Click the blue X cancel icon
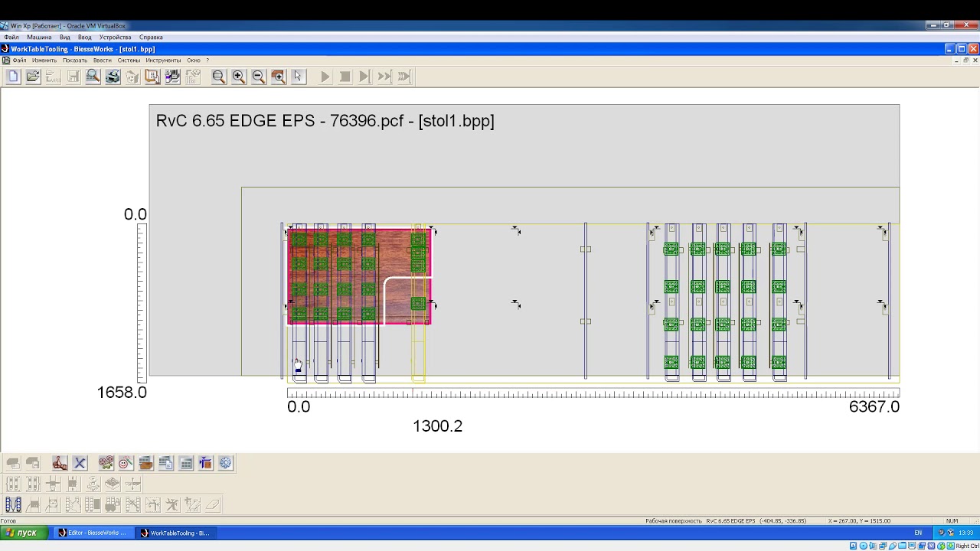 coord(80,463)
